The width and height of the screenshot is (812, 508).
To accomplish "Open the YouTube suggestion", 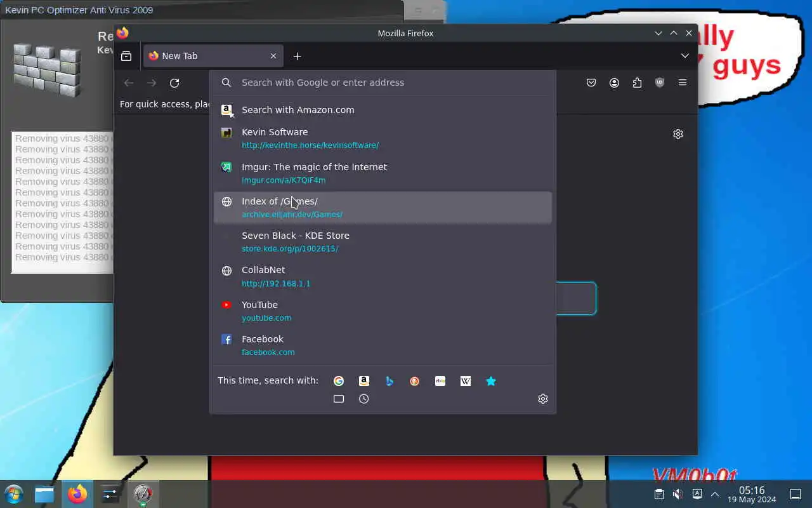I will (x=383, y=311).
